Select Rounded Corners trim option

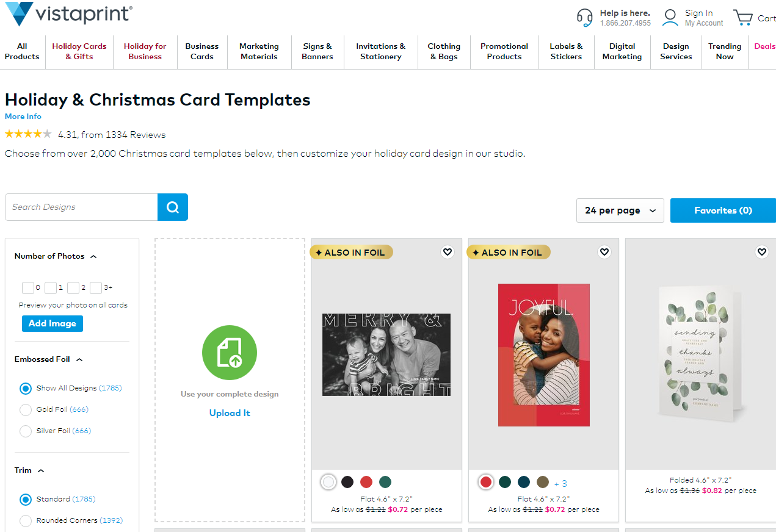pos(26,521)
